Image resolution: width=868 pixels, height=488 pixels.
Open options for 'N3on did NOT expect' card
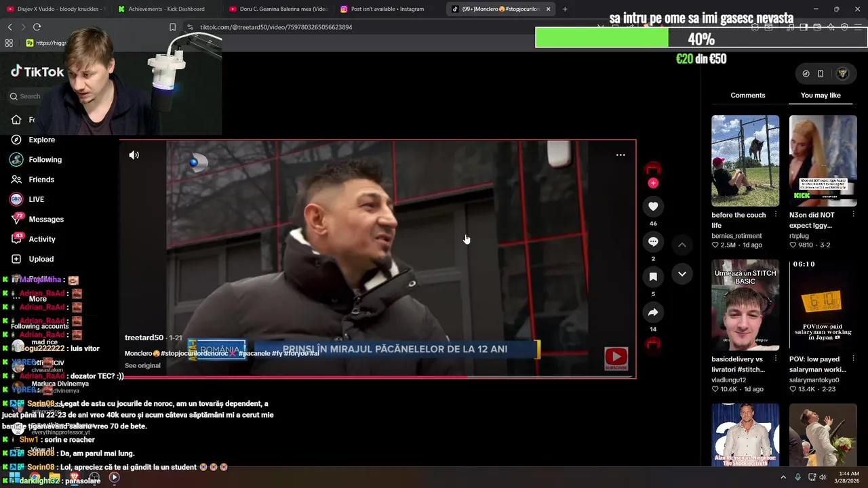click(x=853, y=215)
